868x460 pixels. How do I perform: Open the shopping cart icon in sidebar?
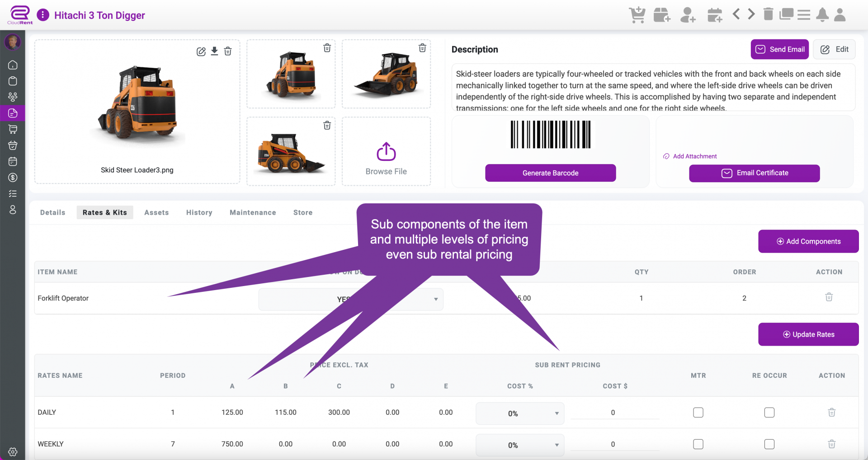point(13,129)
